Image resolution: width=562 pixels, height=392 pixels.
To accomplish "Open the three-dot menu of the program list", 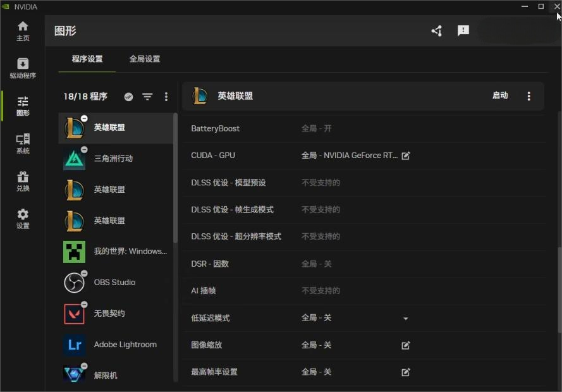I will 166,97.
